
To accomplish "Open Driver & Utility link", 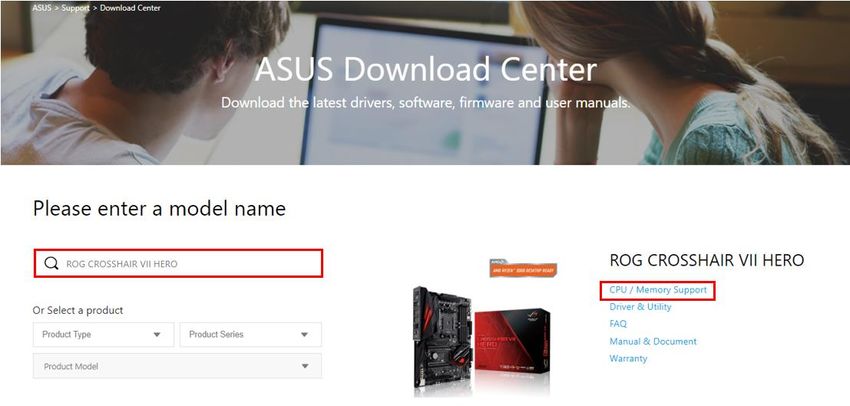I will (640, 307).
